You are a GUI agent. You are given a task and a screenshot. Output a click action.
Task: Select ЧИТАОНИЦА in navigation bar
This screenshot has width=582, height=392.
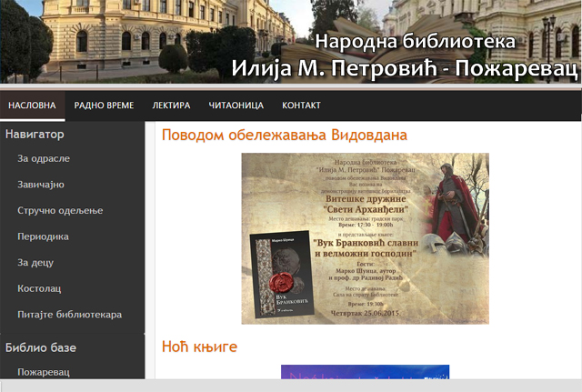coord(236,106)
